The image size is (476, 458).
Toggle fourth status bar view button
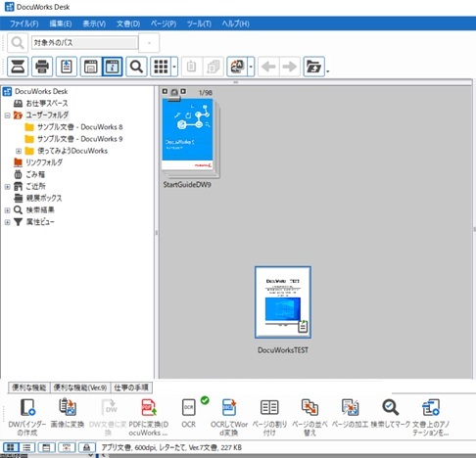67,447
